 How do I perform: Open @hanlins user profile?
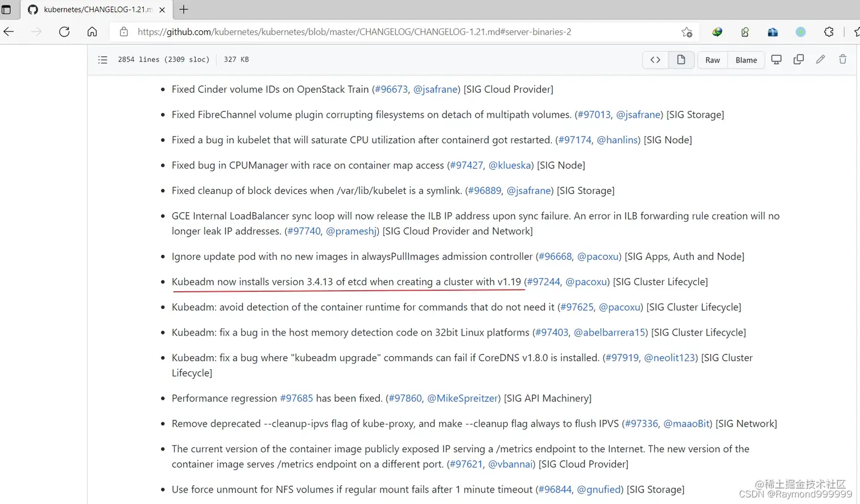click(617, 140)
